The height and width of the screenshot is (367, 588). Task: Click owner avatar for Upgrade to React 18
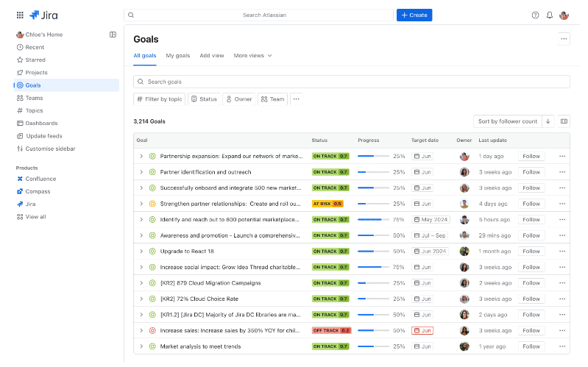pyautogui.click(x=464, y=252)
